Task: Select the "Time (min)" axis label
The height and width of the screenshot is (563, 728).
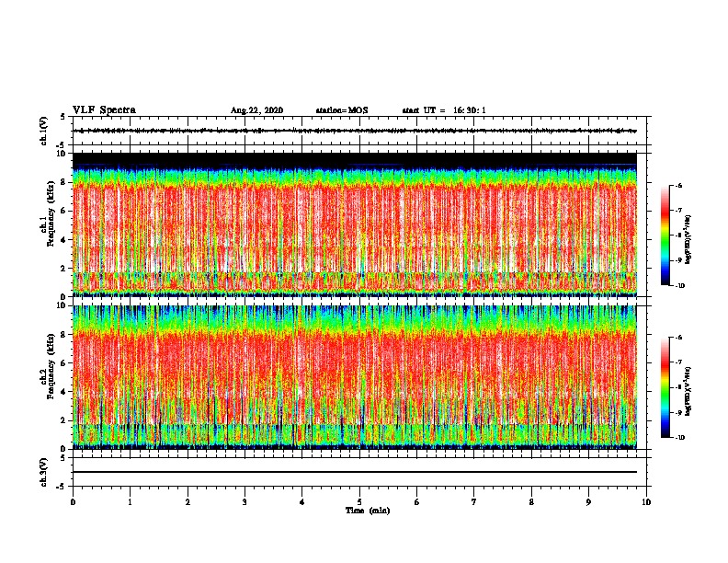Action: 368,511
